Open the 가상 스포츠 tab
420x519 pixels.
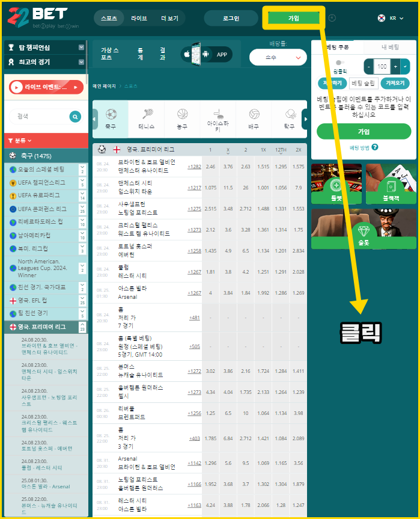click(110, 54)
